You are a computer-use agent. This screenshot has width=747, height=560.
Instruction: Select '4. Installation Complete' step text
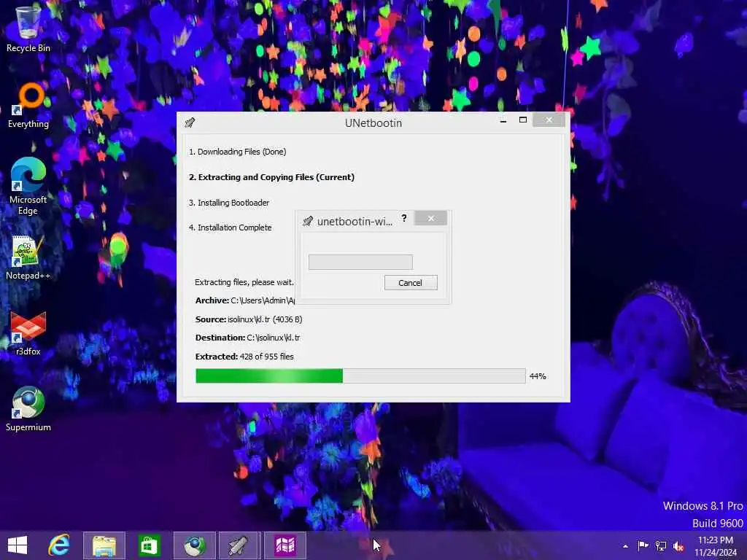coord(230,227)
